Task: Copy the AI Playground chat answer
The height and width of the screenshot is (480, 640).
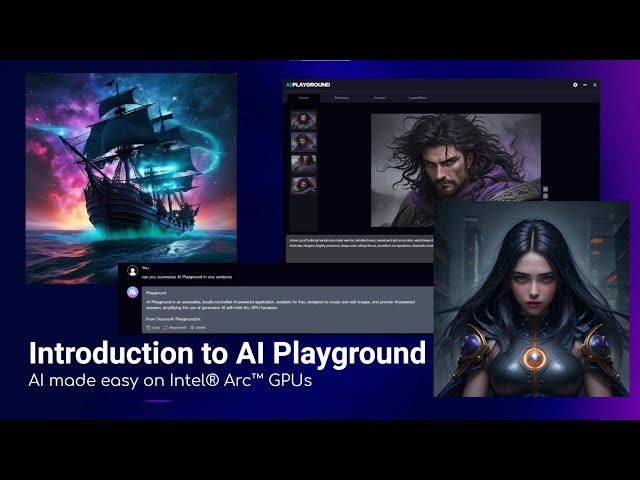Action: pyautogui.click(x=153, y=327)
